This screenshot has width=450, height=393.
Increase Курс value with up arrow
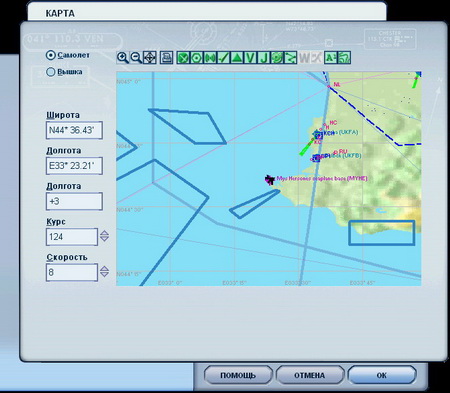[104, 233]
